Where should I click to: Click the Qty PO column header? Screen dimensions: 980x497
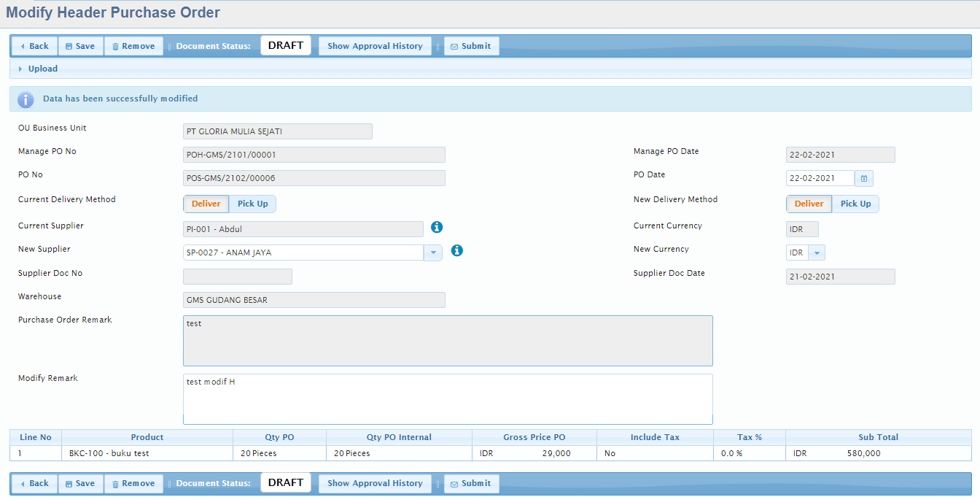coord(279,437)
